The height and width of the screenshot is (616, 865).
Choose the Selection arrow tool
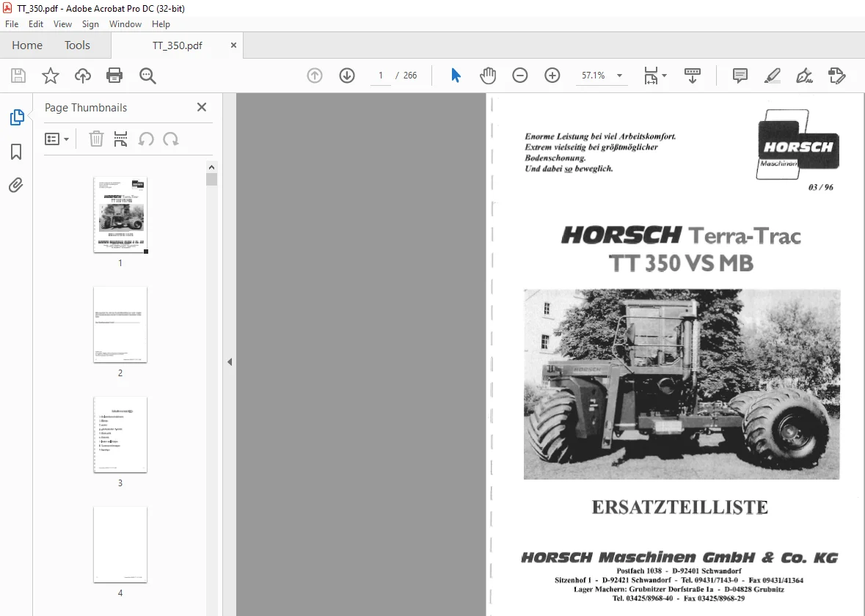coord(456,76)
